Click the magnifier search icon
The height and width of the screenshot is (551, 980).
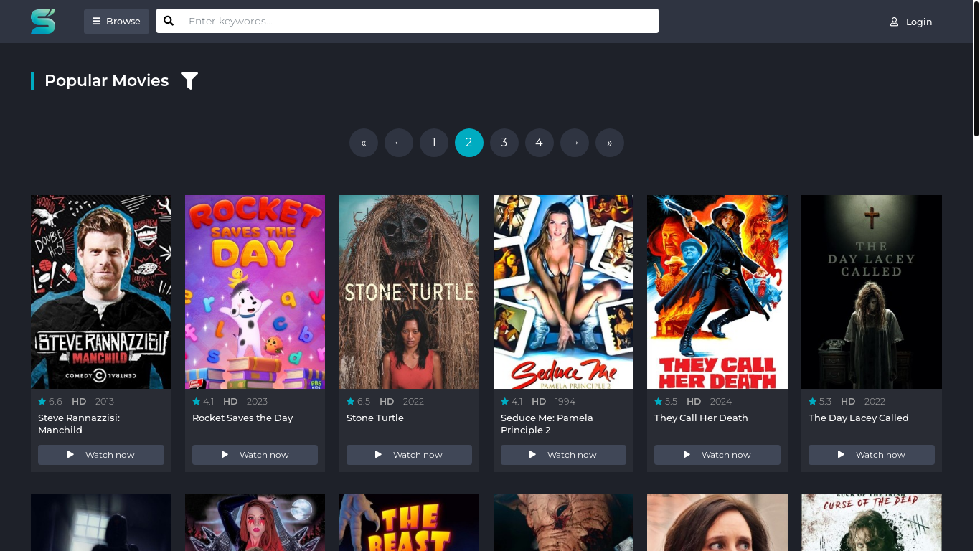[x=169, y=21]
